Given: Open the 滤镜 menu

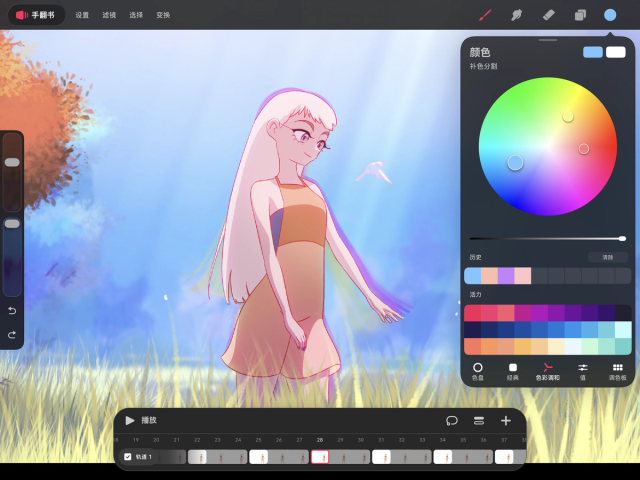Looking at the screenshot, I should (x=109, y=15).
